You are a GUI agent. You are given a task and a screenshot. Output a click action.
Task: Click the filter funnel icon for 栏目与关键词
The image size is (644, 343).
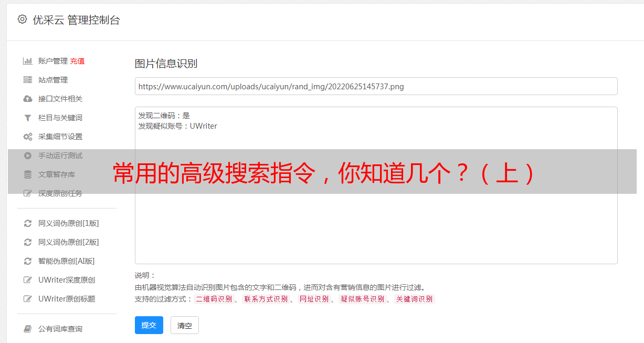(x=28, y=118)
